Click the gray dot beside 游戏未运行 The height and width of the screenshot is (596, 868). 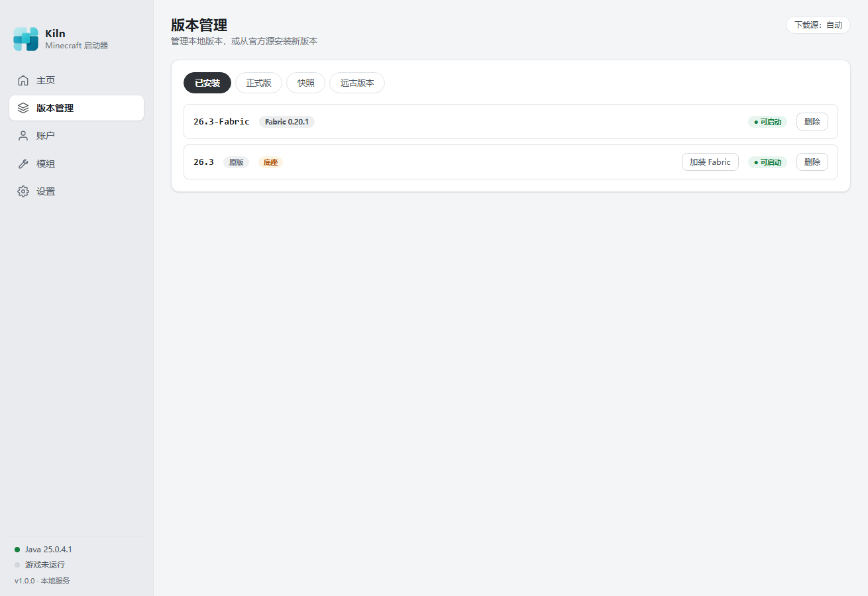click(17, 565)
